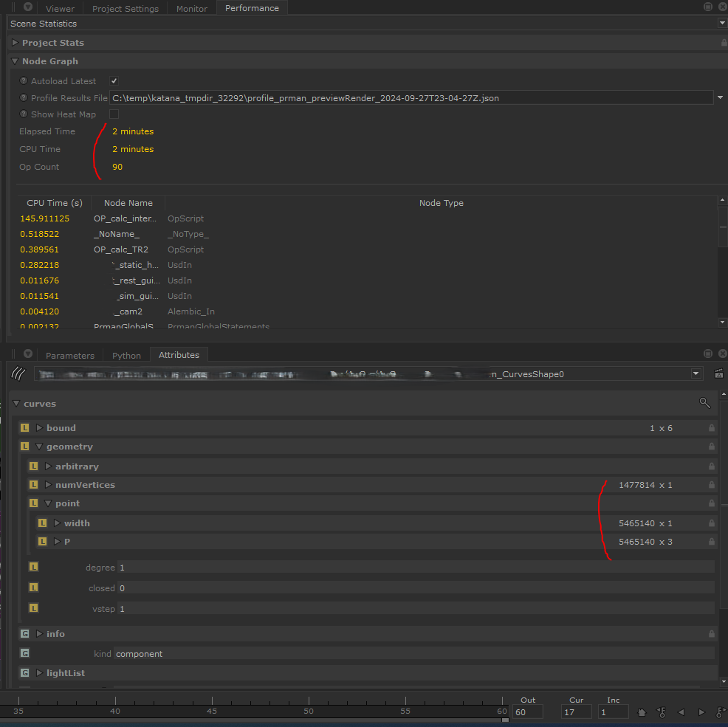The width and height of the screenshot is (728, 727).
Task: Step forward one frame with right arrow
Action: (701, 712)
